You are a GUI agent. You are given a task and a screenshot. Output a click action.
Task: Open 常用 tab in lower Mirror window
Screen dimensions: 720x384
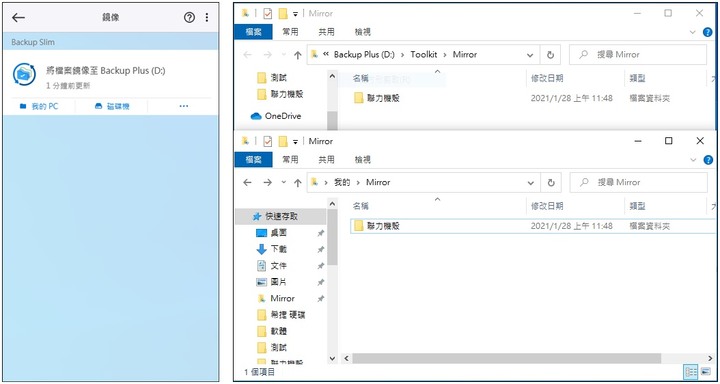(x=290, y=160)
